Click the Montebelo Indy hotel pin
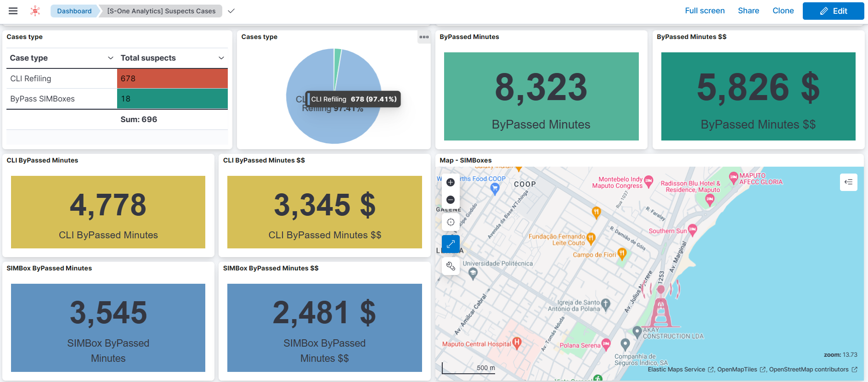The height and width of the screenshot is (382, 868). (x=648, y=181)
